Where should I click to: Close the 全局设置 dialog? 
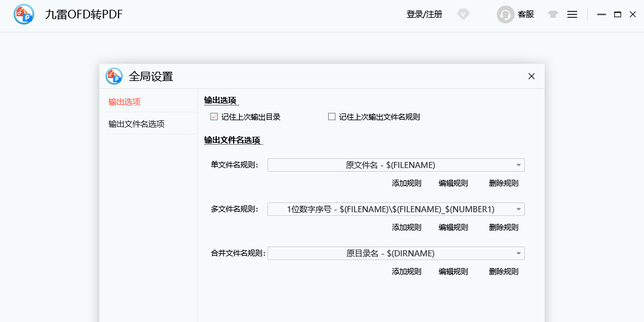[532, 77]
